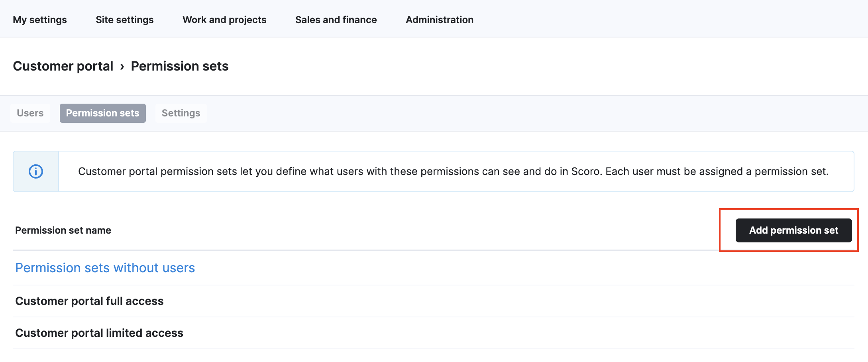Click the info circle icon
The image size is (868, 362).
tap(36, 171)
